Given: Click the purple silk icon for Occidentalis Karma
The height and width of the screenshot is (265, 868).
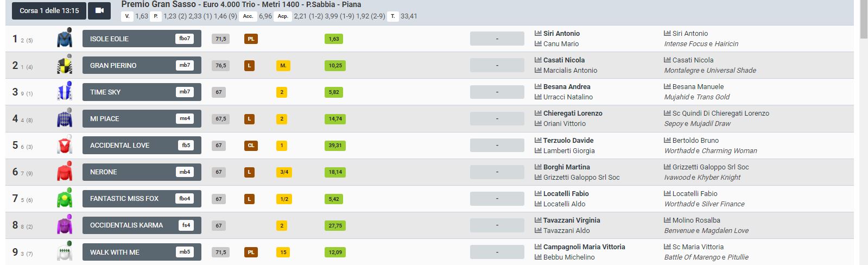Looking at the screenshot, I should 65,225.
